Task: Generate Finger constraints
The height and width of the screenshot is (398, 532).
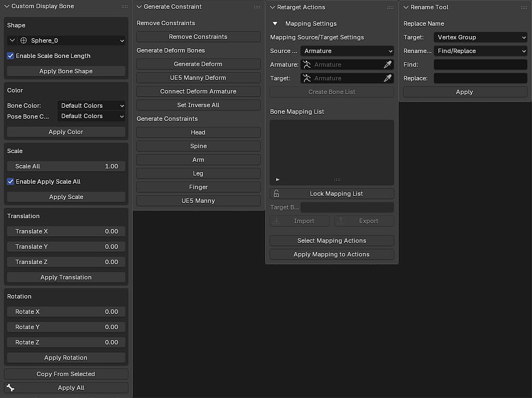Action: click(198, 187)
